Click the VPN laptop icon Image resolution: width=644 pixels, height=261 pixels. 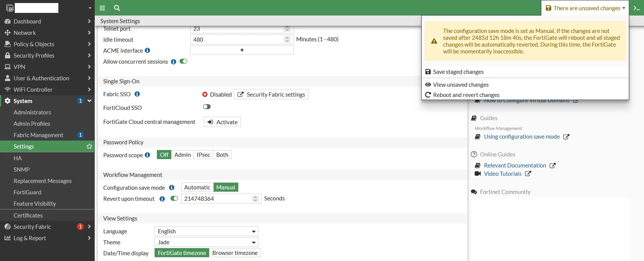point(8,67)
